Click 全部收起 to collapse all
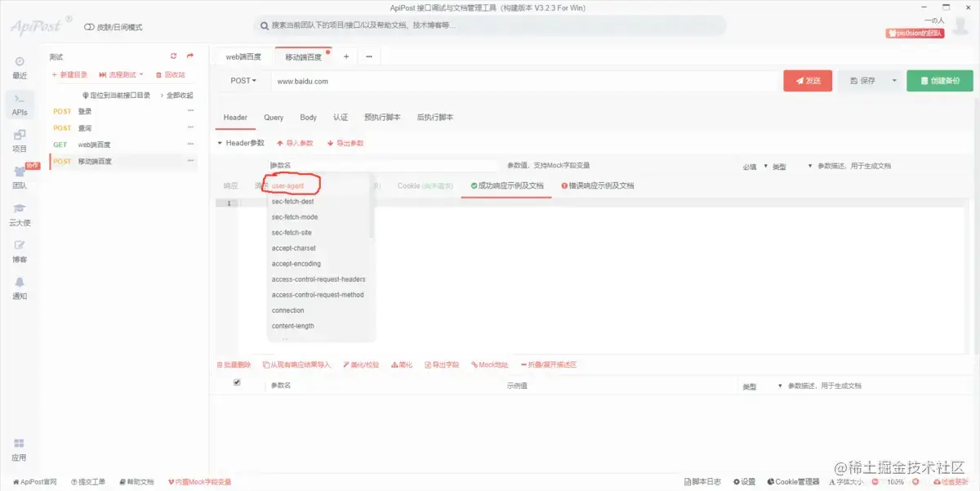 coord(176,95)
